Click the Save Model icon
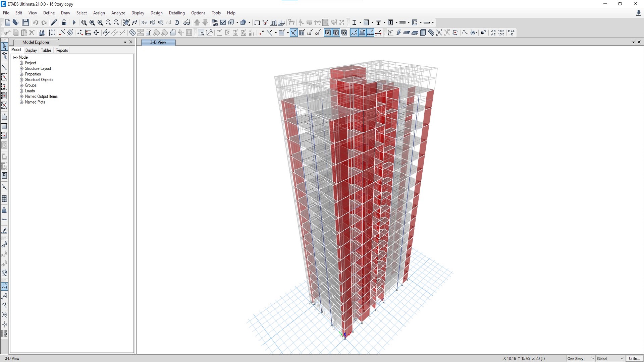 (26, 22)
